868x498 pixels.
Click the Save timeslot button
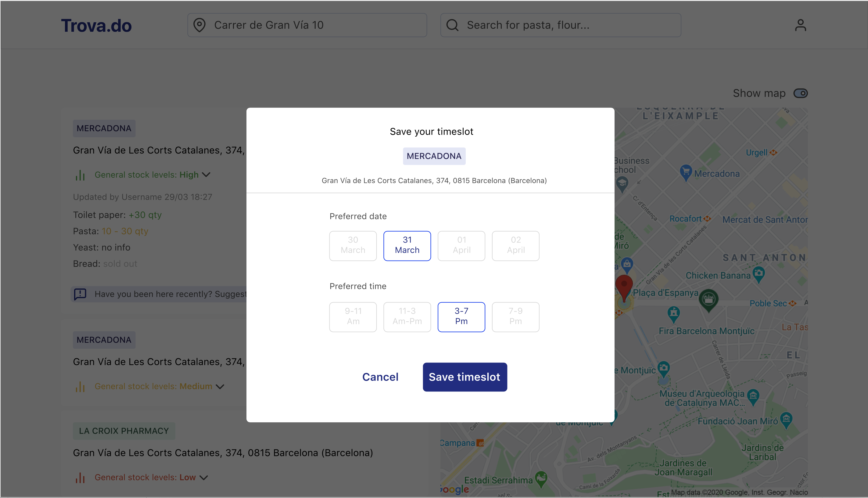[464, 377]
